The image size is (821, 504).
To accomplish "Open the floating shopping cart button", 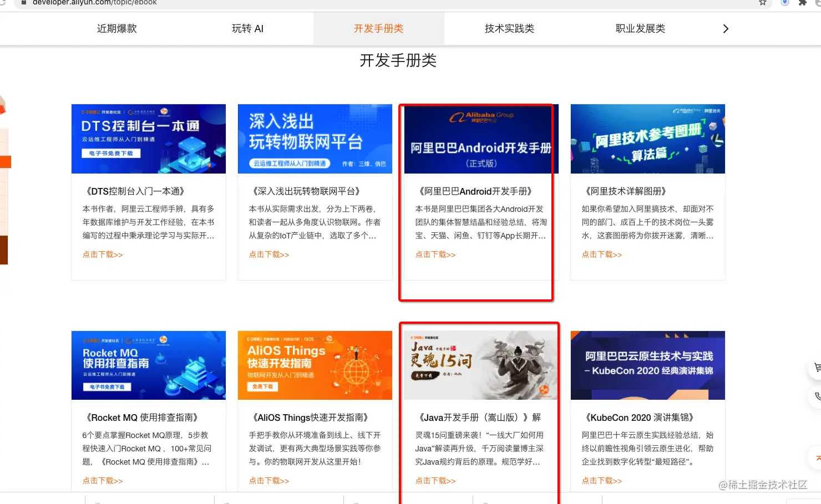I will [x=815, y=368].
